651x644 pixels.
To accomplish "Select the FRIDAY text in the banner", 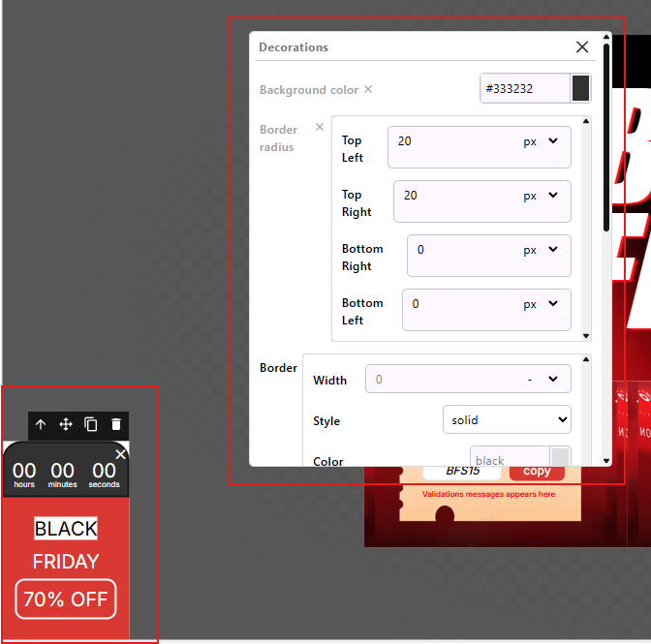I will [66, 562].
